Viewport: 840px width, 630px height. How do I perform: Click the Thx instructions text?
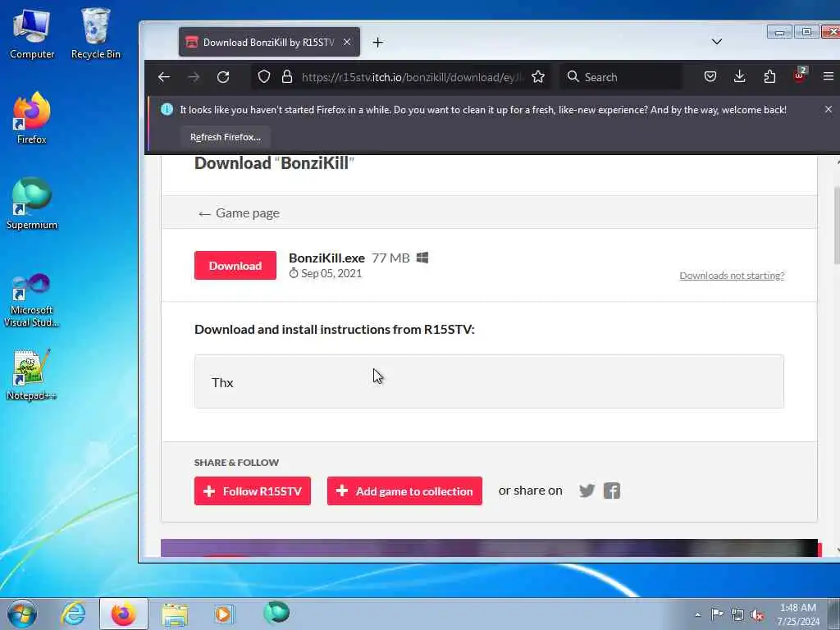tap(222, 382)
